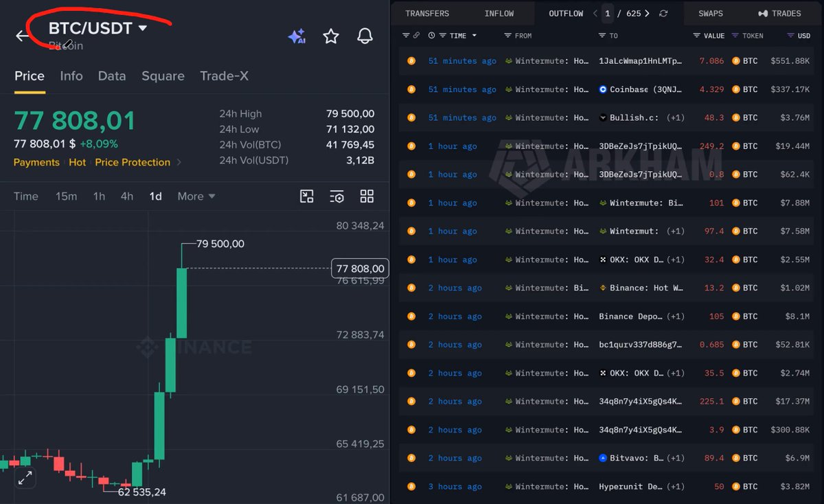
Task: Open the TRADES tab in Arkham
Action: [779, 14]
